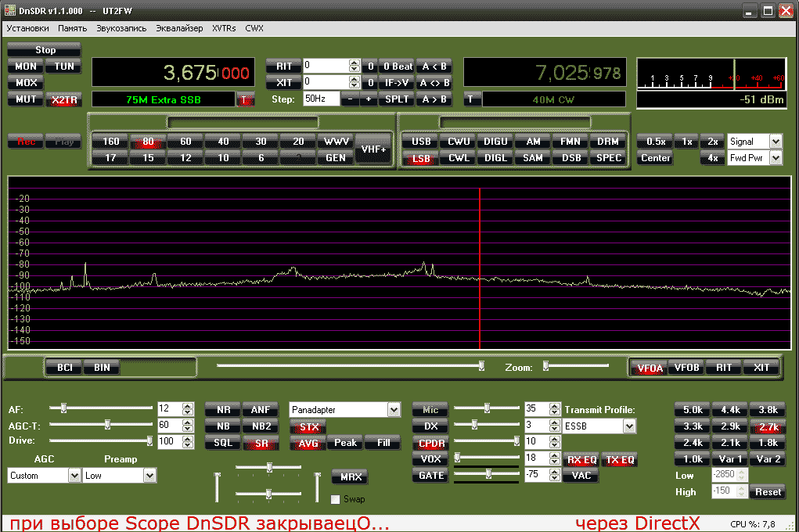Open the Panadapter display mode dropdown
799x532 pixels.
pyautogui.click(x=393, y=409)
